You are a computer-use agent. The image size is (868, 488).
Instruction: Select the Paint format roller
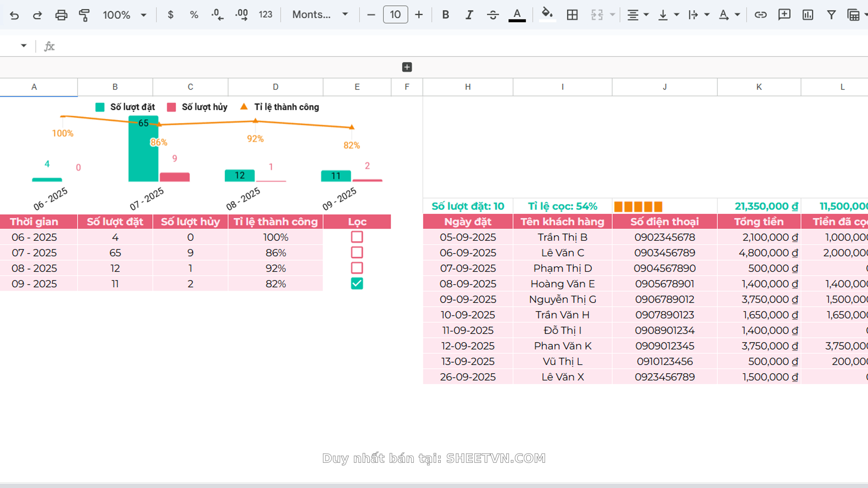[x=84, y=15]
